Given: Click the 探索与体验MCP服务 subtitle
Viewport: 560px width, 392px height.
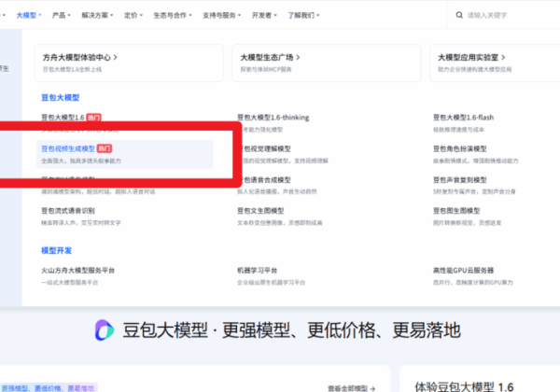Looking at the screenshot, I should click(x=266, y=69).
